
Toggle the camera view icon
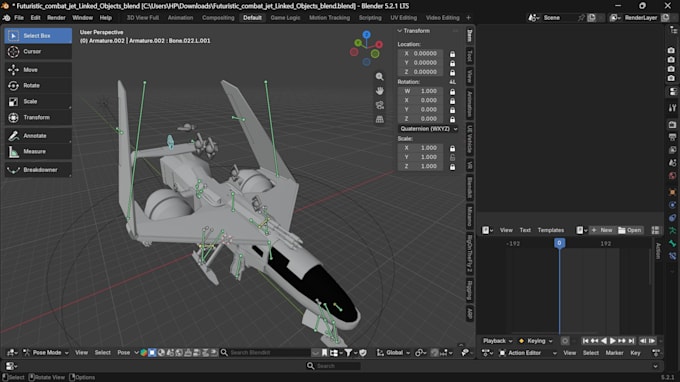[379, 105]
